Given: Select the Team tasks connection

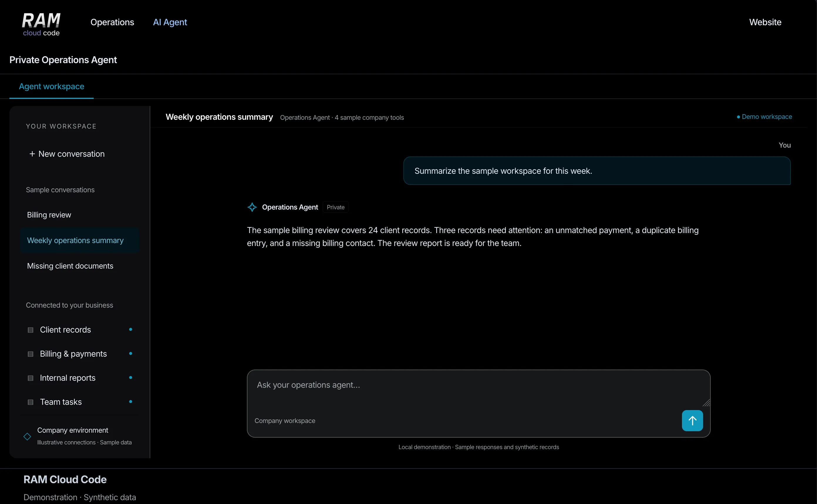Looking at the screenshot, I should point(79,402).
